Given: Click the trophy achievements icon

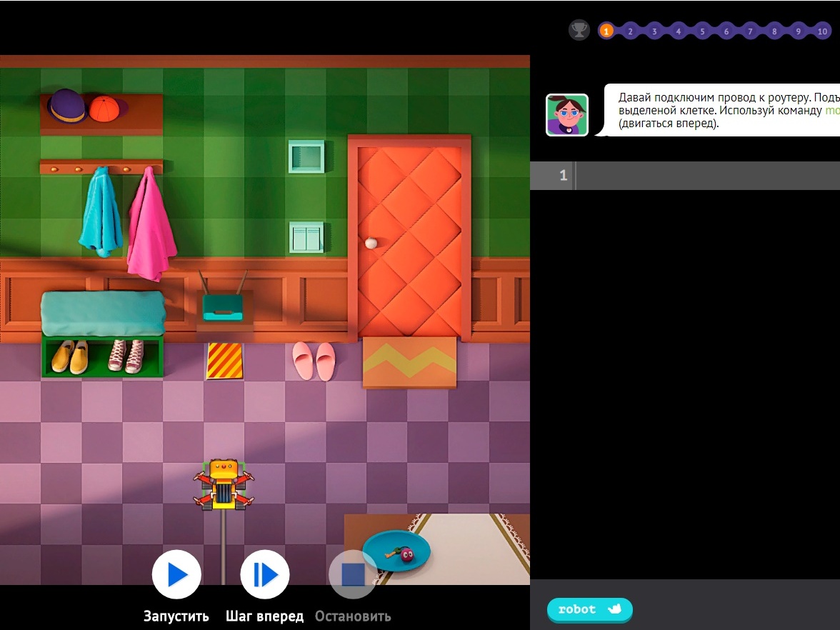Looking at the screenshot, I should tap(579, 31).
